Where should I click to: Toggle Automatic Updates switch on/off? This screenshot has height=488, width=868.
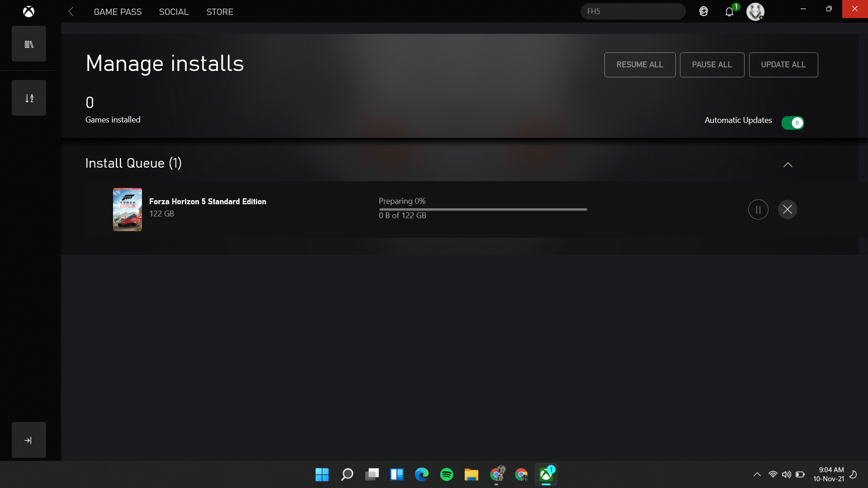coord(793,122)
